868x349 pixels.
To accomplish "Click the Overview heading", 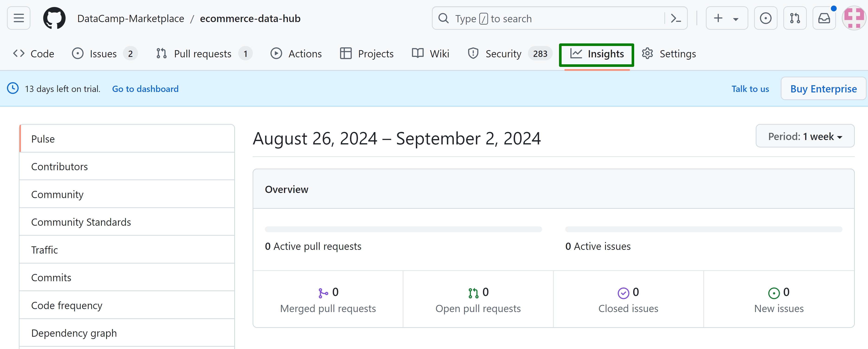I will tap(286, 189).
